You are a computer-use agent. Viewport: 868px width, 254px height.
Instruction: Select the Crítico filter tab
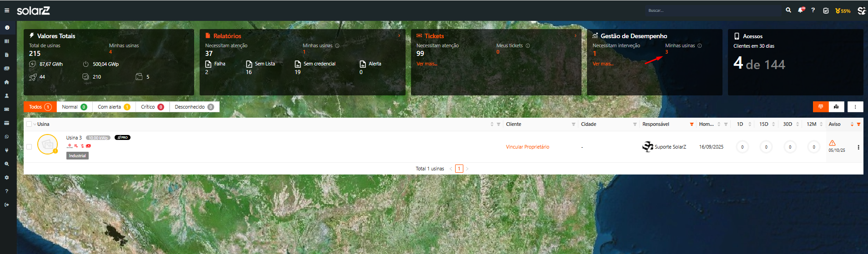point(152,107)
